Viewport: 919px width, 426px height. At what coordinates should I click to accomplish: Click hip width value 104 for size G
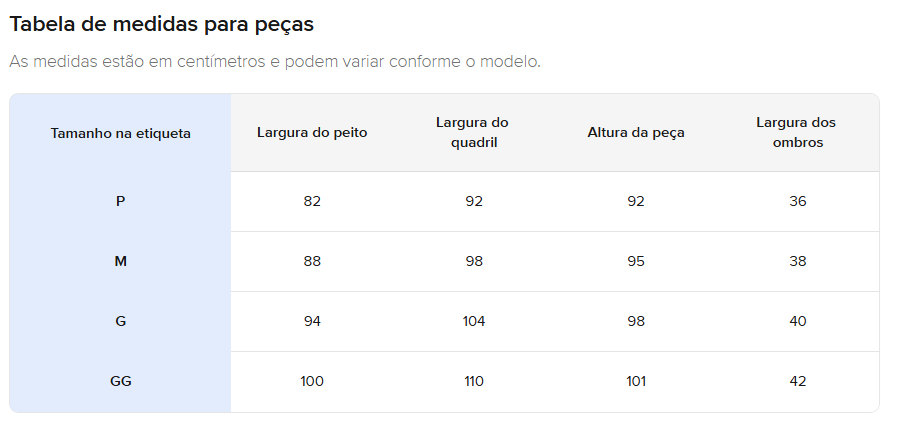474,321
